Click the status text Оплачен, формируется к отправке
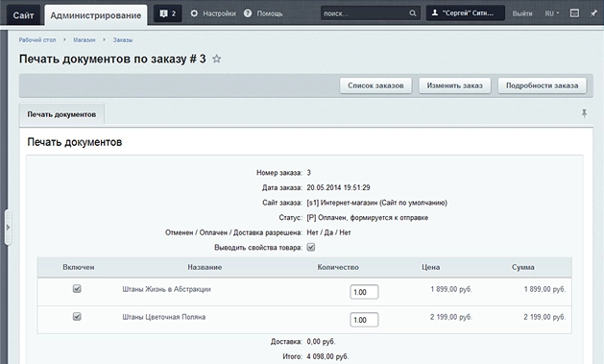 click(373, 218)
